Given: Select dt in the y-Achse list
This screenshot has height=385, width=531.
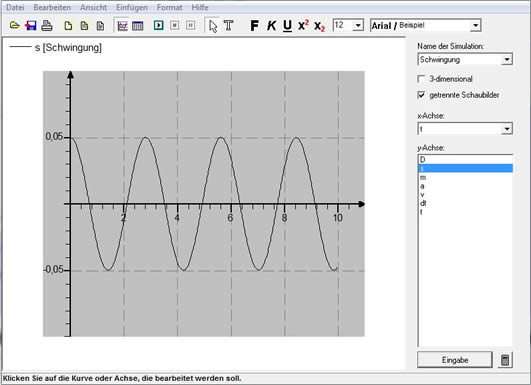Looking at the screenshot, I should pyautogui.click(x=465, y=203).
